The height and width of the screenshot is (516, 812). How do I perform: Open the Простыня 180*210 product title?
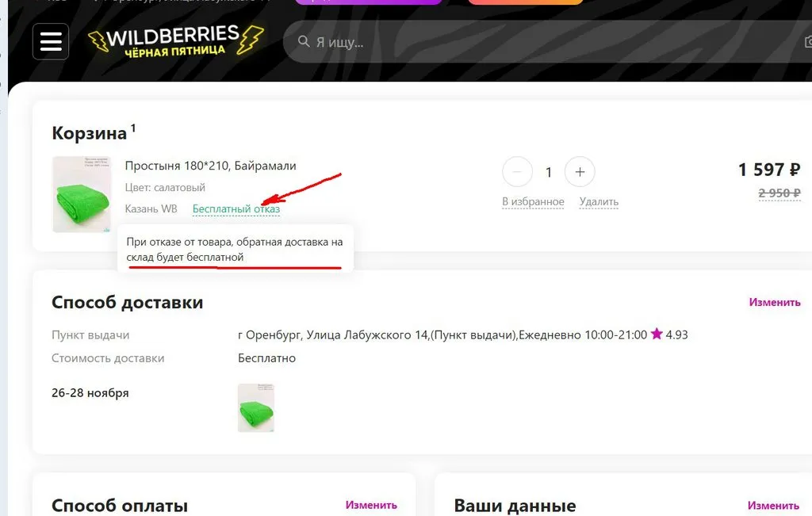[210, 166]
